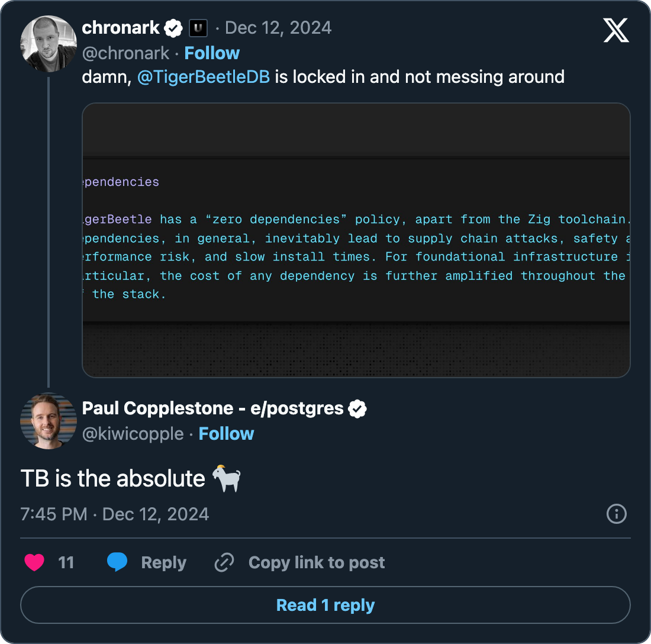The height and width of the screenshot is (644, 651).
Task: Click Copy link to post text
Action: point(317,562)
